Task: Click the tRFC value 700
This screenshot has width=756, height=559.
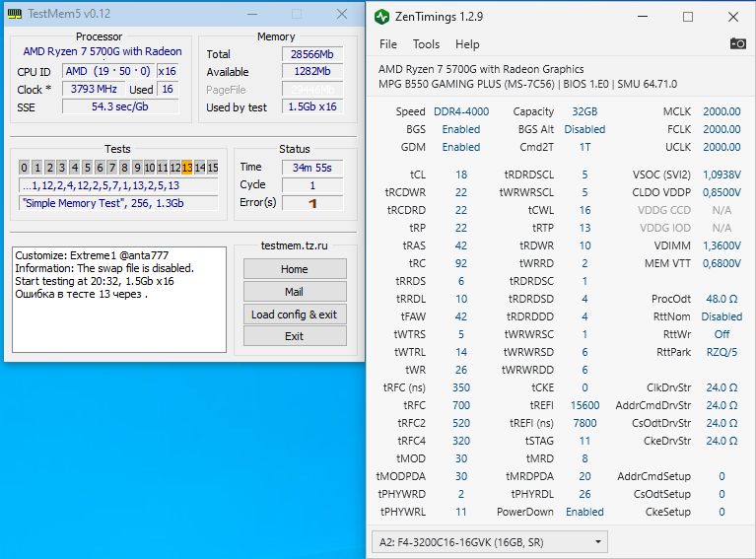Action: (461, 405)
